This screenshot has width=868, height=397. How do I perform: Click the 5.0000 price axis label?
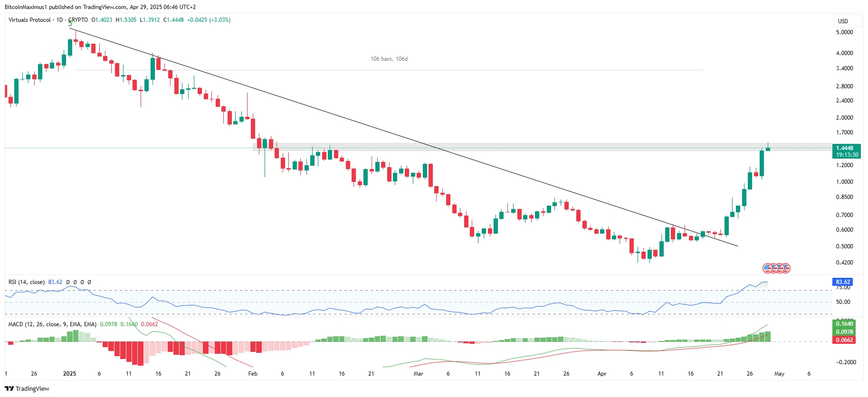pyautogui.click(x=844, y=32)
